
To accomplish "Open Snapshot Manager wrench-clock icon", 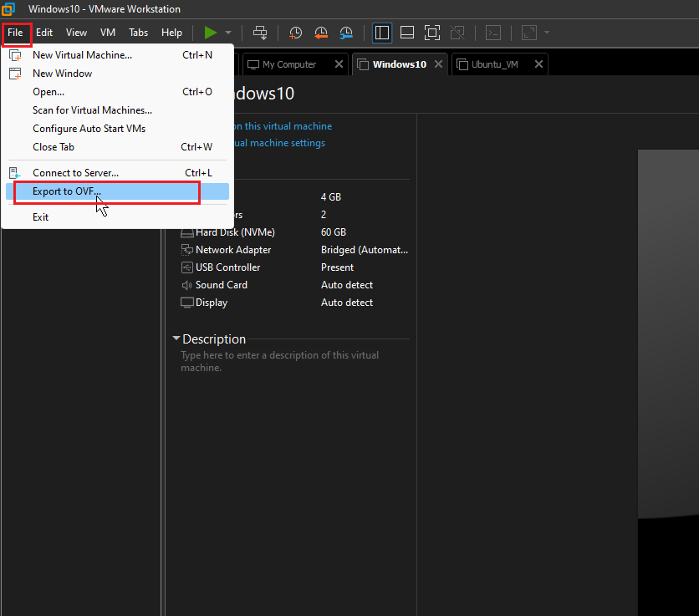I will [346, 33].
